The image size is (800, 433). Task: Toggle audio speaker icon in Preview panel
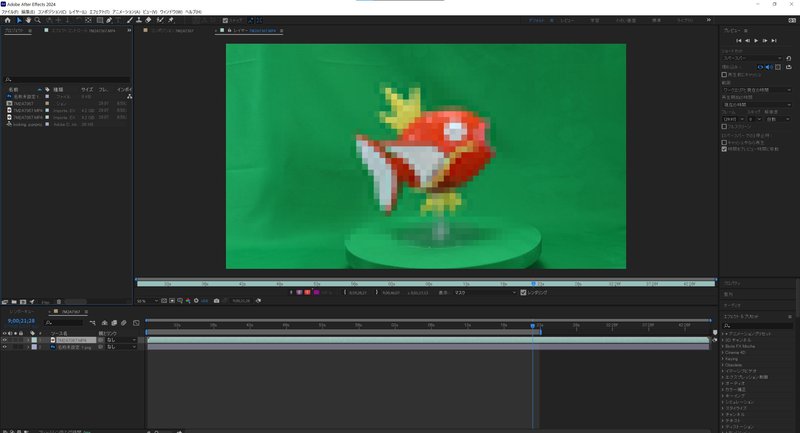tap(769, 67)
